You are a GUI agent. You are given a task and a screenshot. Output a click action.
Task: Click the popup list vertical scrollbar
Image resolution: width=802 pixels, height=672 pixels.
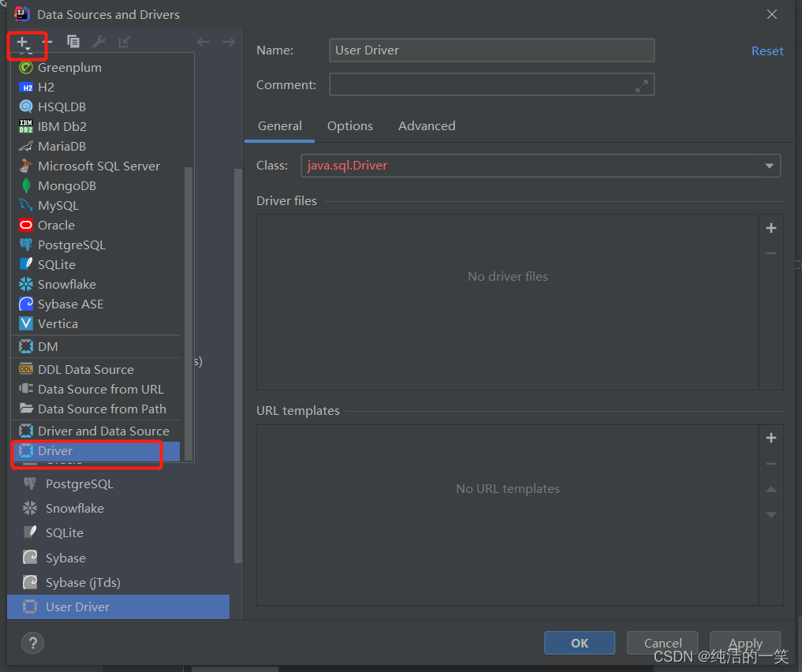[188, 313]
